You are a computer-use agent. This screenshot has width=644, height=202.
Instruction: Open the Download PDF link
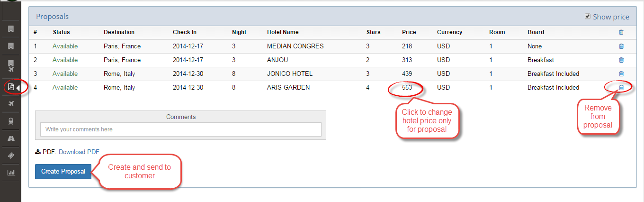click(x=79, y=152)
